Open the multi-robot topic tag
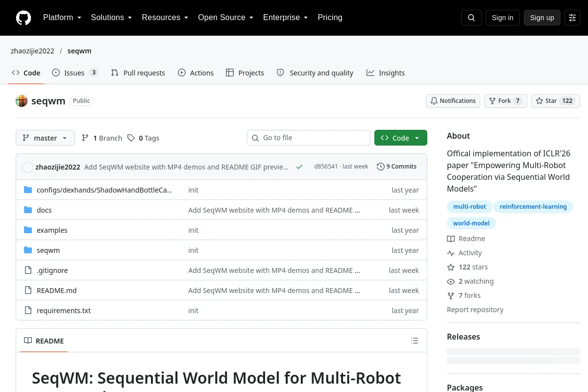This screenshot has width=588, height=392. point(469,206)
